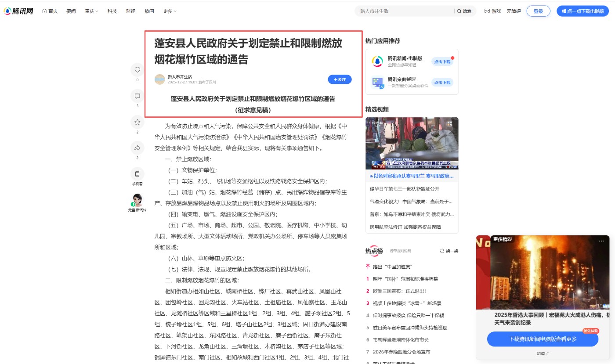Share the article using the arrow icon

coord(137,148)
